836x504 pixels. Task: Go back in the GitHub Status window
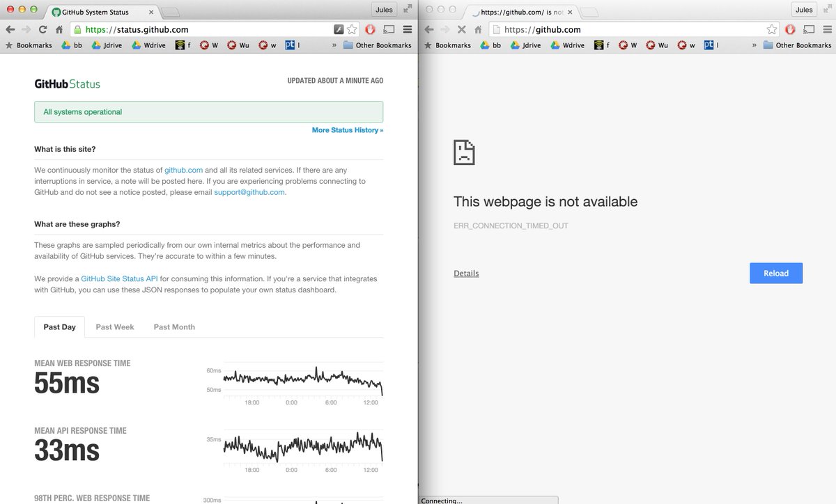coord(10,29)
